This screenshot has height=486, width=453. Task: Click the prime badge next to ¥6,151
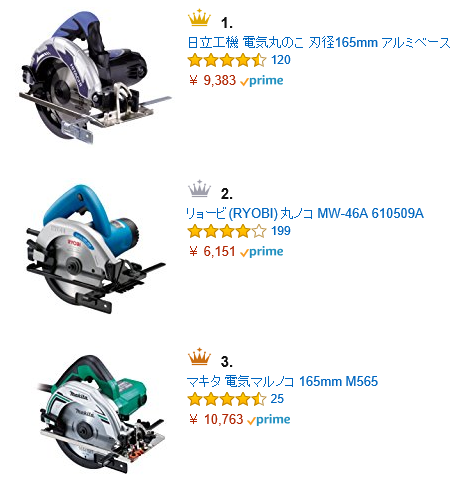pyautogui.click(x=262, y=252)
